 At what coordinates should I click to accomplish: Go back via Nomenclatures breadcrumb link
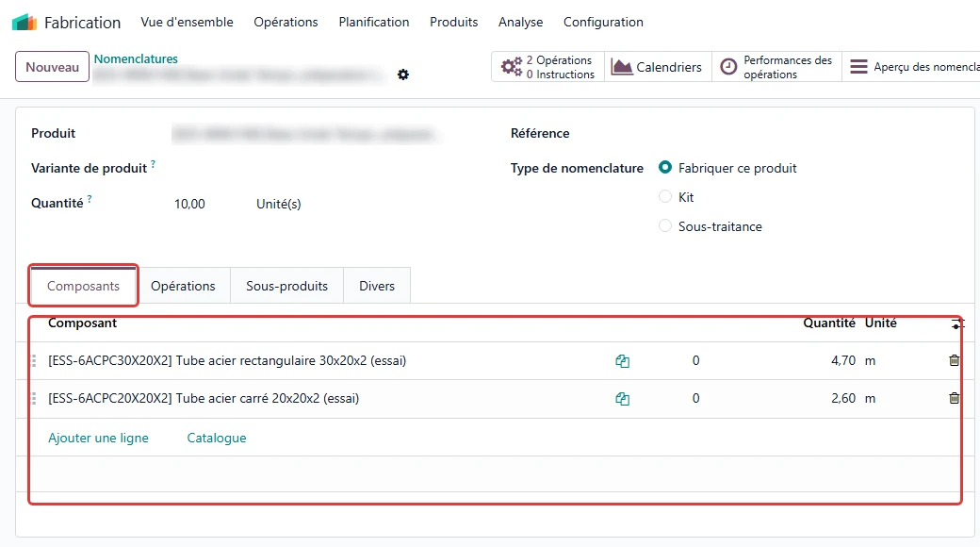point(136,58)
